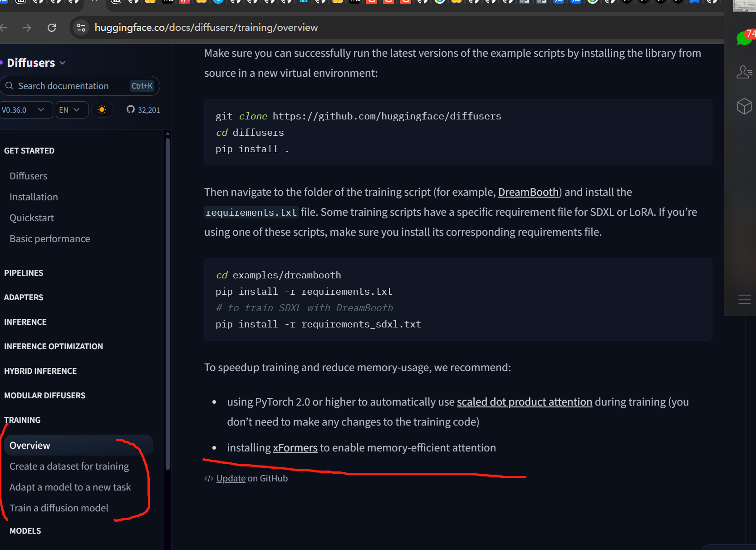Focus the Search documentation field
Image resolution: width=756 pixels, height=550 pixels.
(80, 86)
